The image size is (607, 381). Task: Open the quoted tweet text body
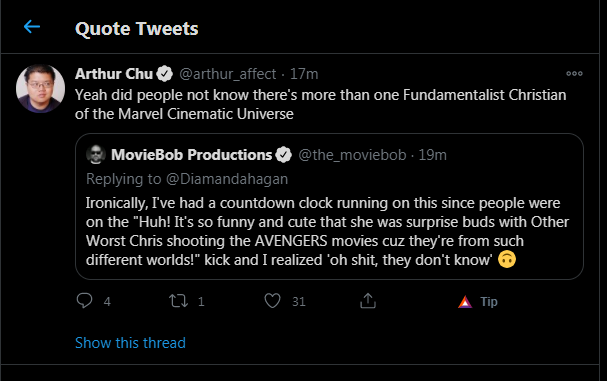(x=328, y=231)
